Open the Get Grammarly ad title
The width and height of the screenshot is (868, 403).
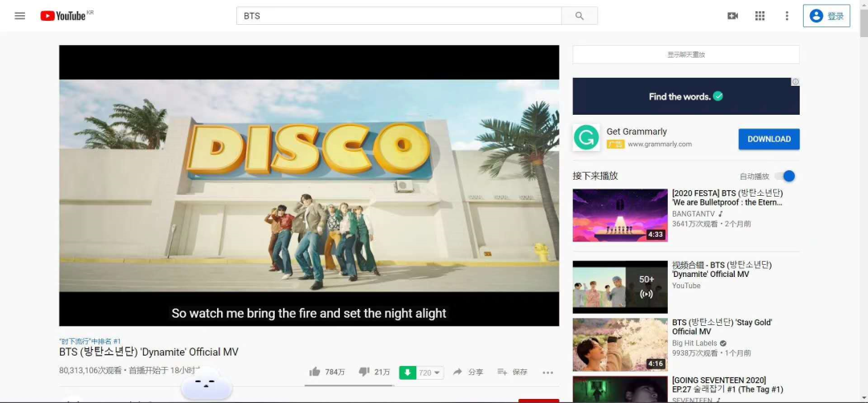(637, 132)
